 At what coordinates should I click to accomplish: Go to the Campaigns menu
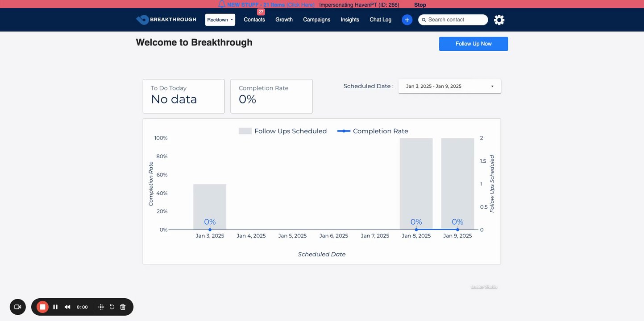coord(316,20)
